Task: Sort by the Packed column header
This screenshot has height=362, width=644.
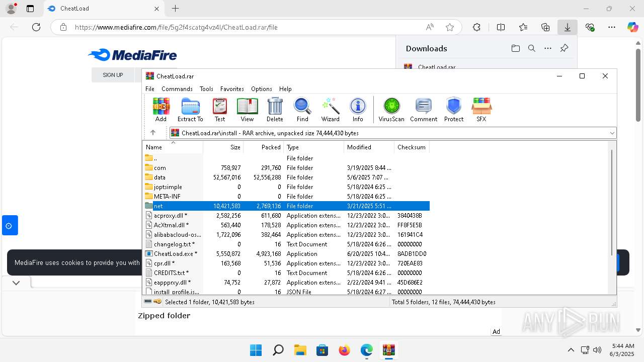Action: point(264,147)
